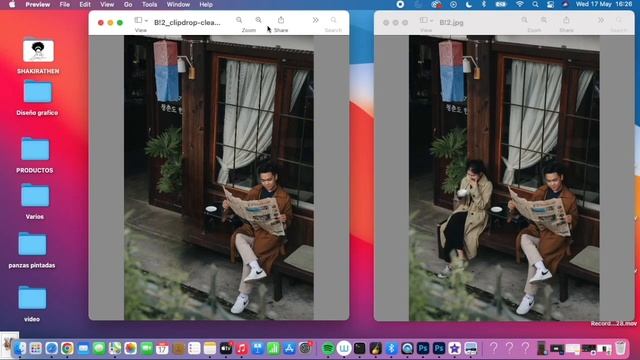Select the SHAKIRATHEN desktop item

pos(38,56)
